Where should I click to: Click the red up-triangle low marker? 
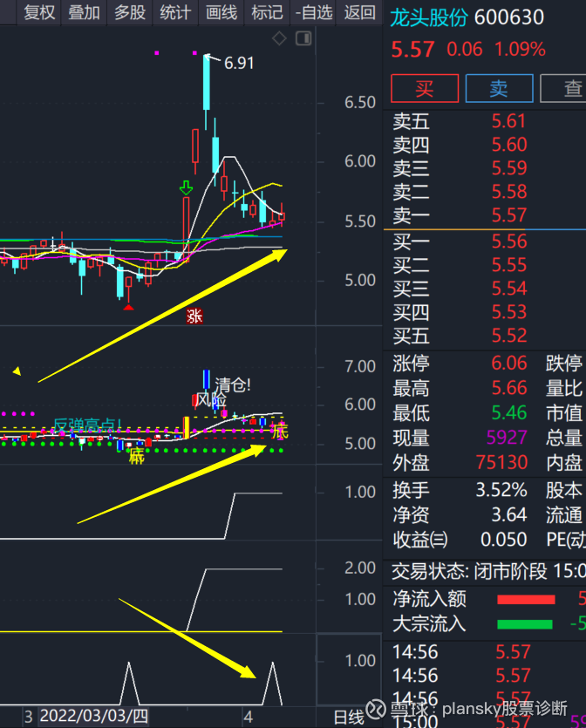[128, 306]
